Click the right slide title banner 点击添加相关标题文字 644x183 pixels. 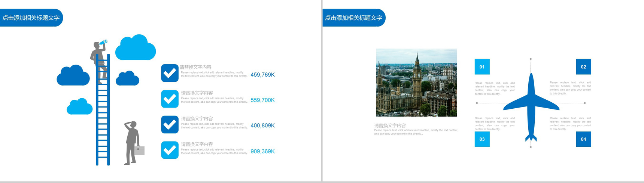(354, 18)
